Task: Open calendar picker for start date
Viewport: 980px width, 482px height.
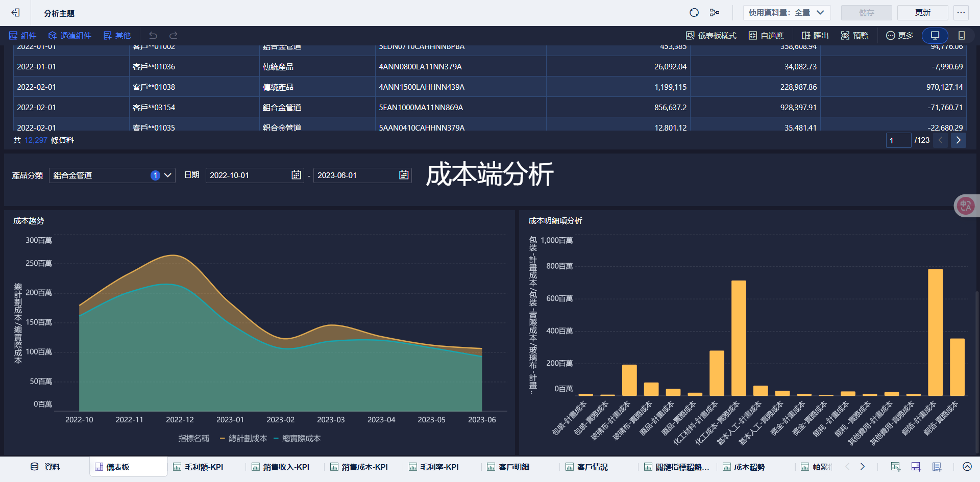Action: pos(296,175)
